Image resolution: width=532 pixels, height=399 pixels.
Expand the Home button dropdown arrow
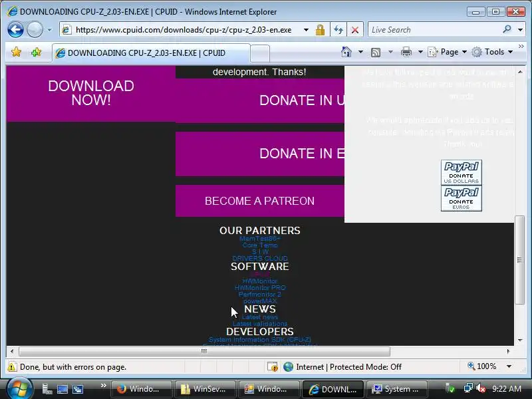point(360,52)
